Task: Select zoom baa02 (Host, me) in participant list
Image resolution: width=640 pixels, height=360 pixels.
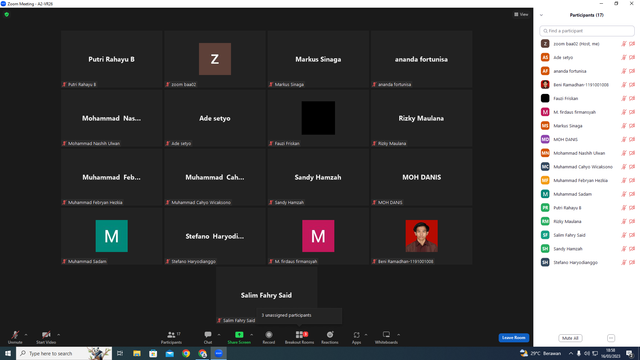Action: pyautogui.click(x=587, y=44)
